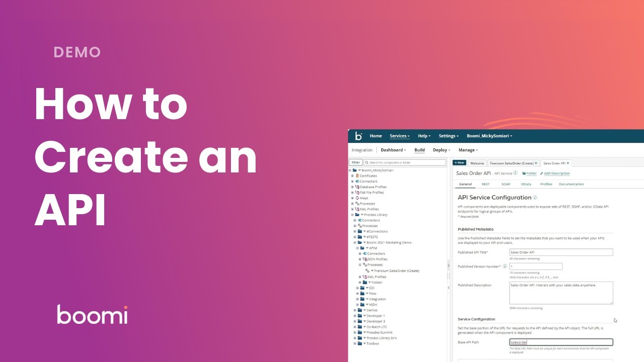Select the General tab
Image resolution: width=644 pixels, height=362 pixels.
[465, 184]
